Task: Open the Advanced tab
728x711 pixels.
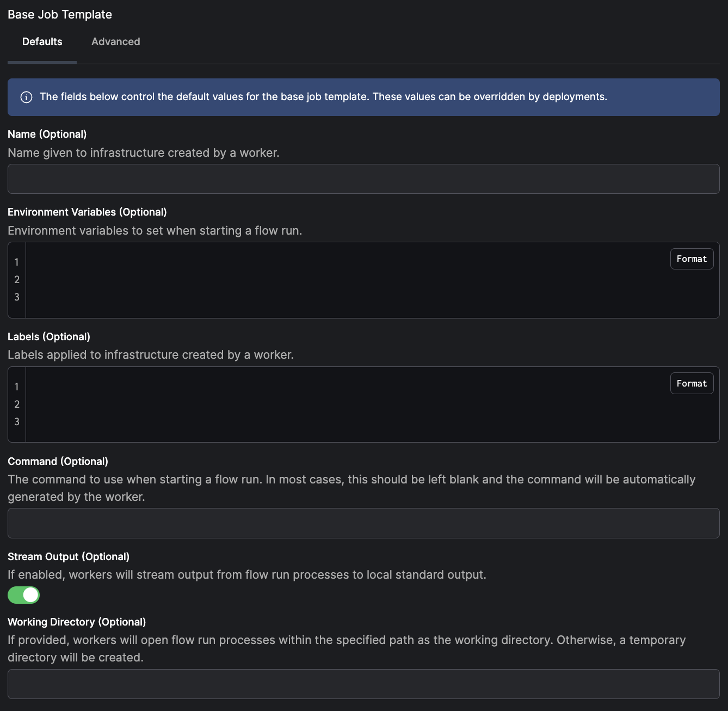Action: pos(116,42)
